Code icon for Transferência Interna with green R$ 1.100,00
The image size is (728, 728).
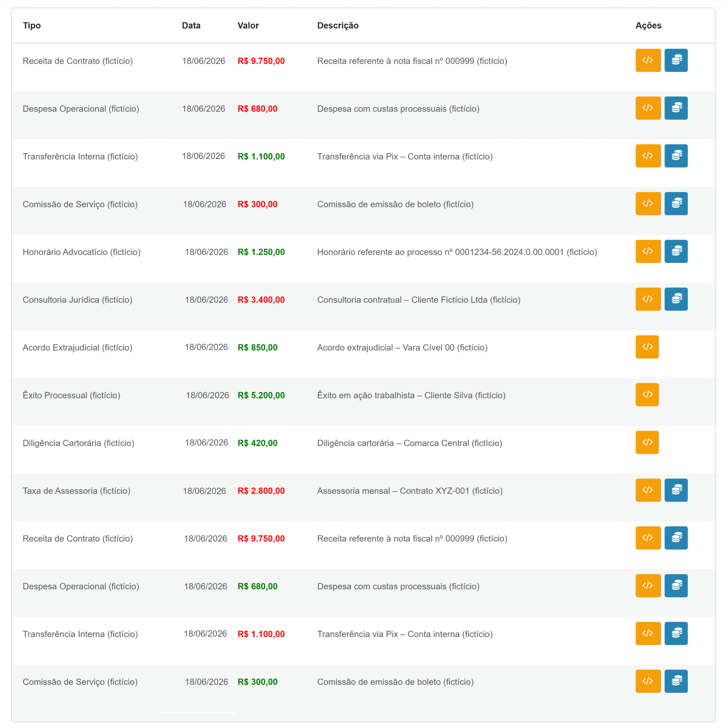point(648,156)
